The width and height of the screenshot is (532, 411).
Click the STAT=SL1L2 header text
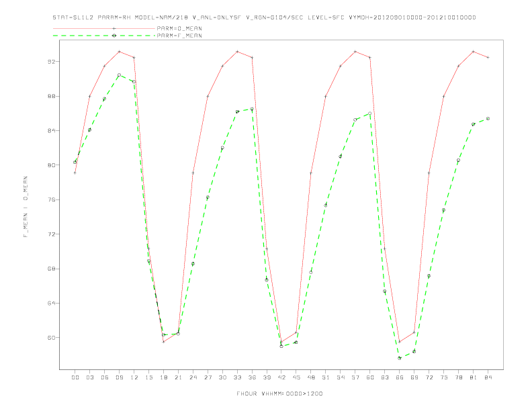(73, 17)
